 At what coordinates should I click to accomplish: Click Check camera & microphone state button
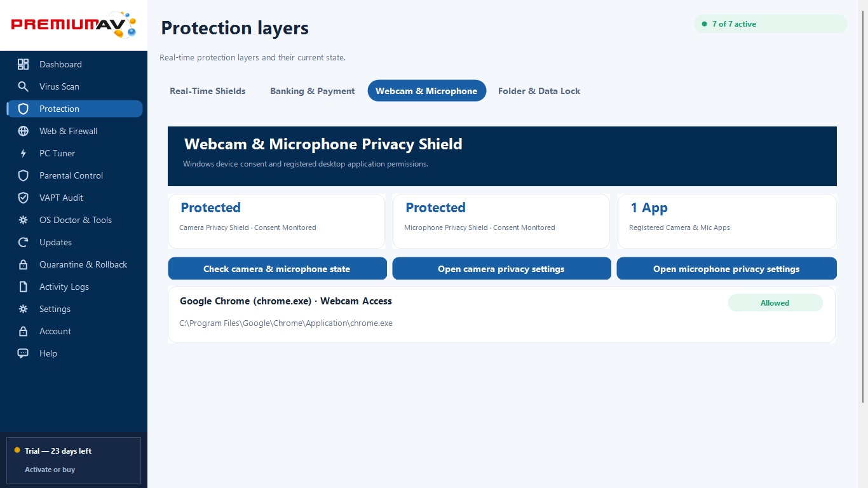(x=277, y=269)
